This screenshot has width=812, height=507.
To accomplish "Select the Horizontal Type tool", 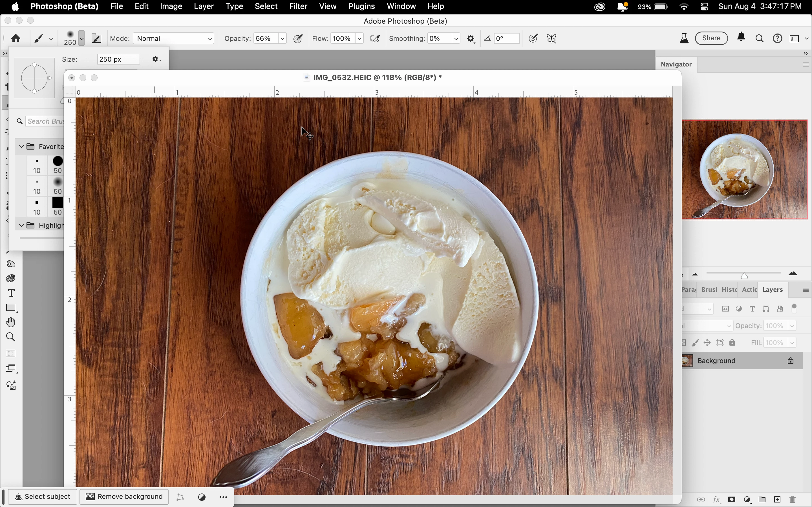I will pyautogui.click(x=11, y=293).
